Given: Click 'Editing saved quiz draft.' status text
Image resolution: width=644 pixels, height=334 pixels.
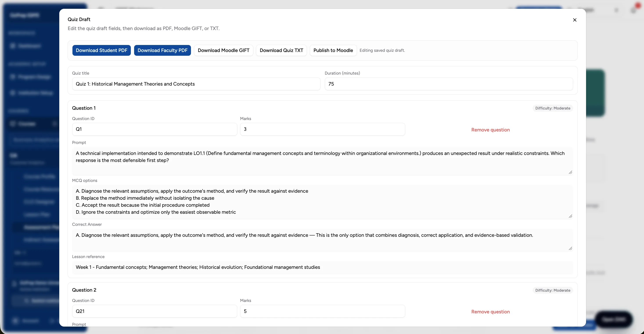Looking at the screenshot, I should (x=382, y=50).
